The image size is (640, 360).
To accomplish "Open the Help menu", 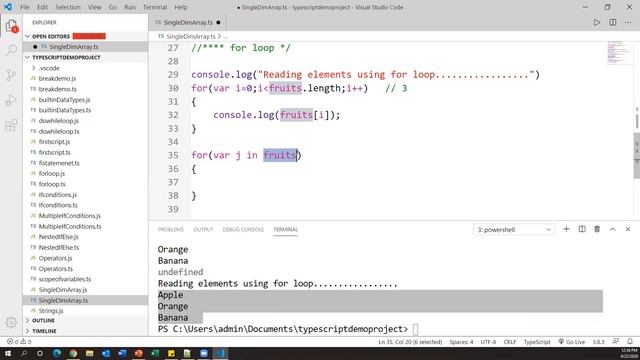I will pyautogui.click(x=181, y=7).
